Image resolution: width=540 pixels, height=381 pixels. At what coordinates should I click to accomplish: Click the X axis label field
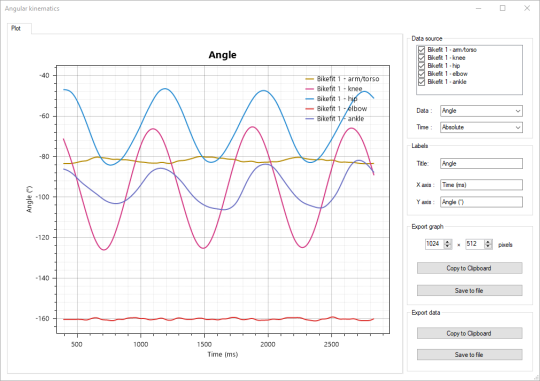(481, 185)
